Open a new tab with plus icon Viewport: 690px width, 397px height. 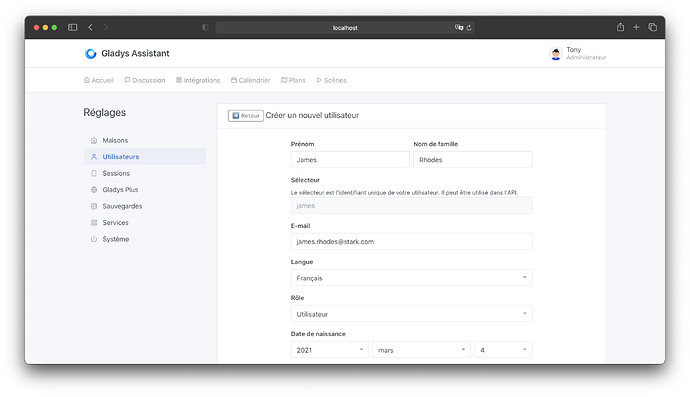point(636,27)
